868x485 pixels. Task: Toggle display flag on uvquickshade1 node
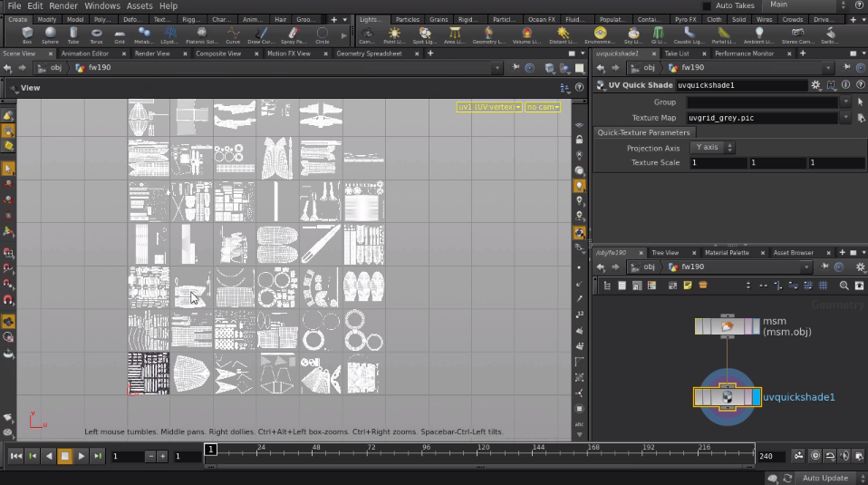[x=757, y=398]
